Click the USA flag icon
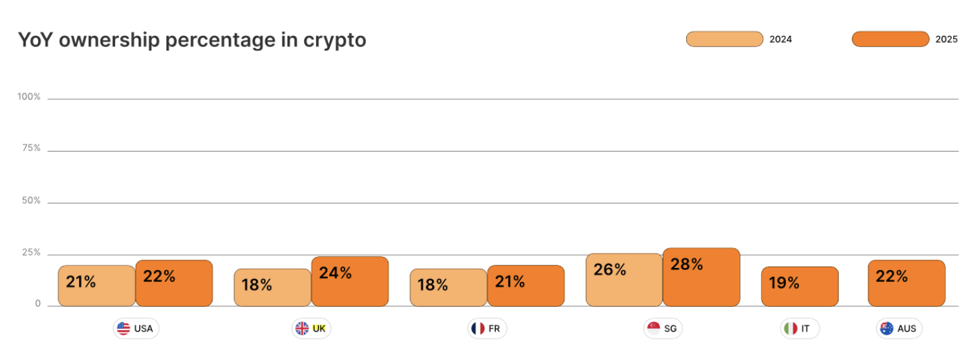 click(123, 329)
